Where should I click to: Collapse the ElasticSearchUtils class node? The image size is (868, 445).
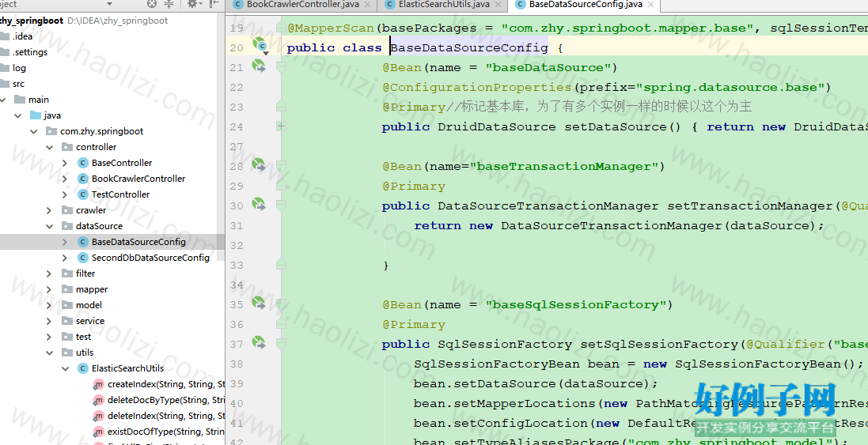(x=66, y=368)
